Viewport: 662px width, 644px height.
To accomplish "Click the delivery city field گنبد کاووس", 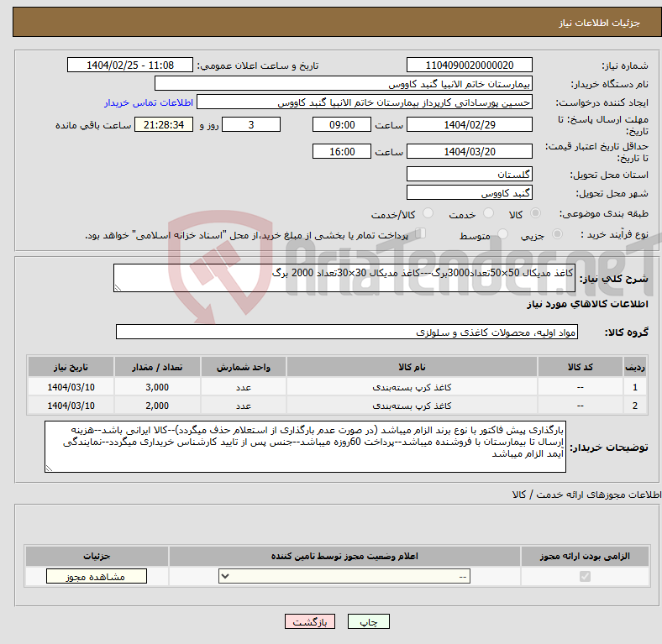I will point(469,192).
